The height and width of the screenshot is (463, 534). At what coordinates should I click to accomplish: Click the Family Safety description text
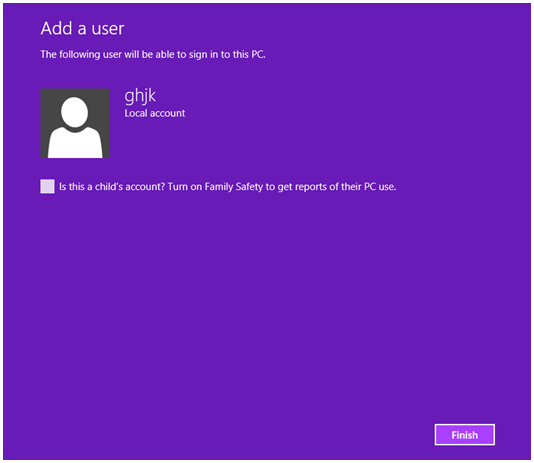(x=227, y=187)
